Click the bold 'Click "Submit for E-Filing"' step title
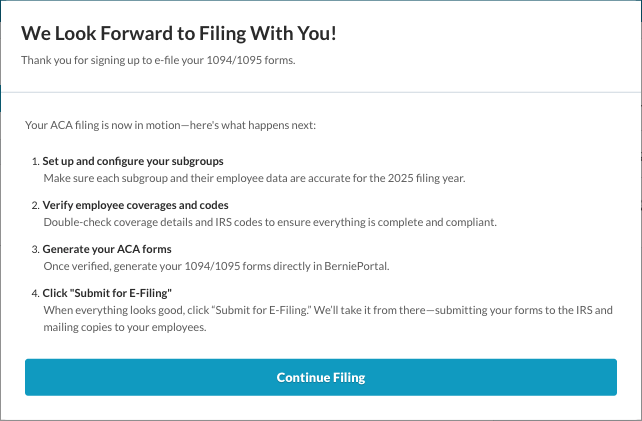The width and height of the screenshot is (642, 421). tap(107, 293)
